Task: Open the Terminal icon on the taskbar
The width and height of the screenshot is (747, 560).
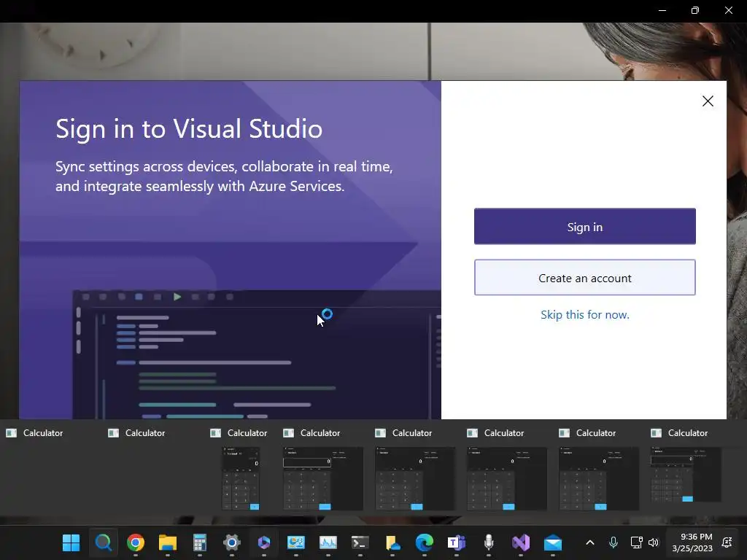Action: [x=360, y=542]
